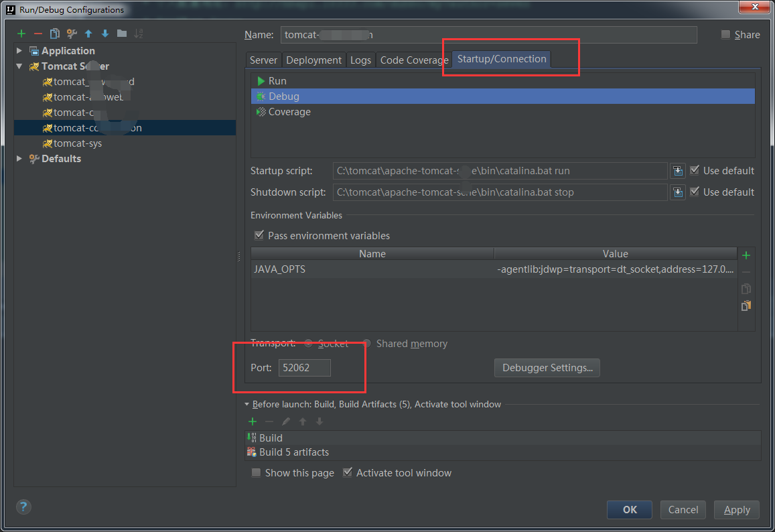The height and width of the screenshot is (532, 775).
Task: Click the Startup script path field
Action: pos(500,171)
